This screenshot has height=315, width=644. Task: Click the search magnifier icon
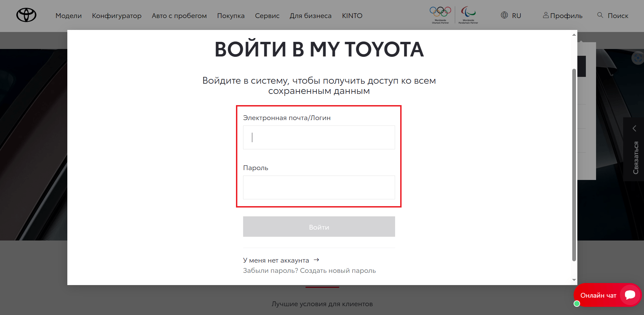pos(600,15)
